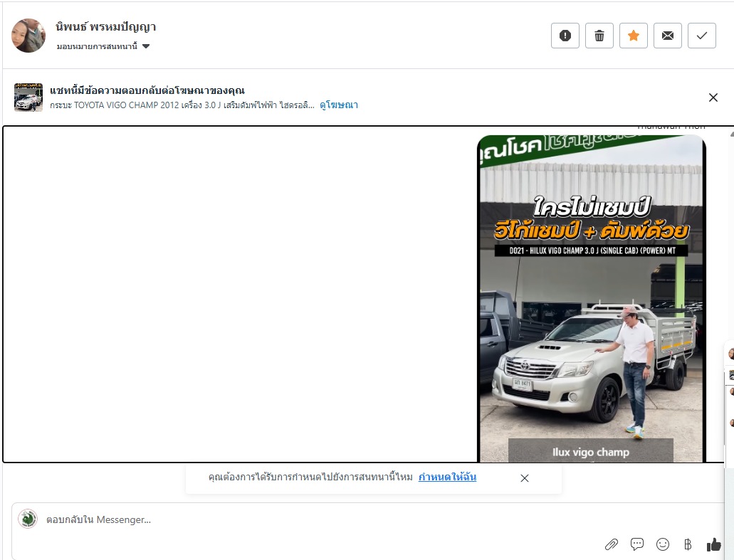Click the มอบหมายการสนทนานี้ label
Viewport: 734px width, 560px height.
point(97,46)
